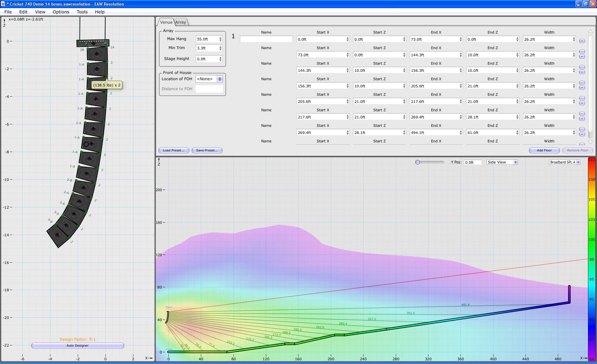Minimize the EAW Resolution window

tap(578, 4)
